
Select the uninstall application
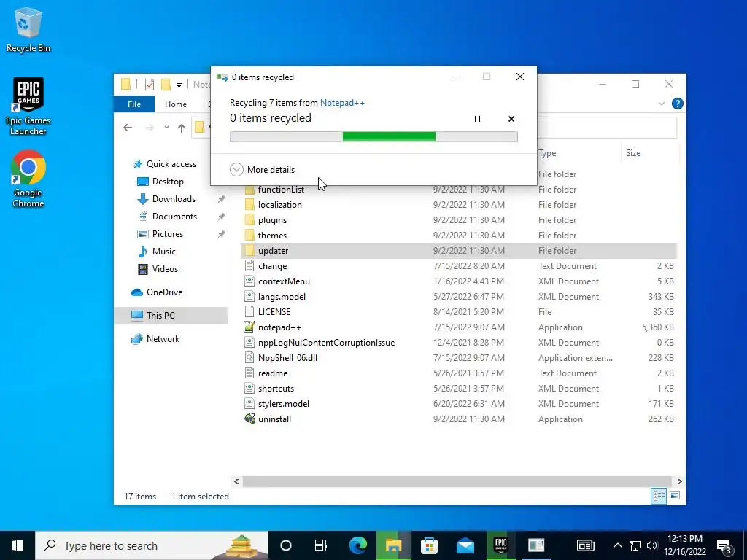tap(274, 419)
